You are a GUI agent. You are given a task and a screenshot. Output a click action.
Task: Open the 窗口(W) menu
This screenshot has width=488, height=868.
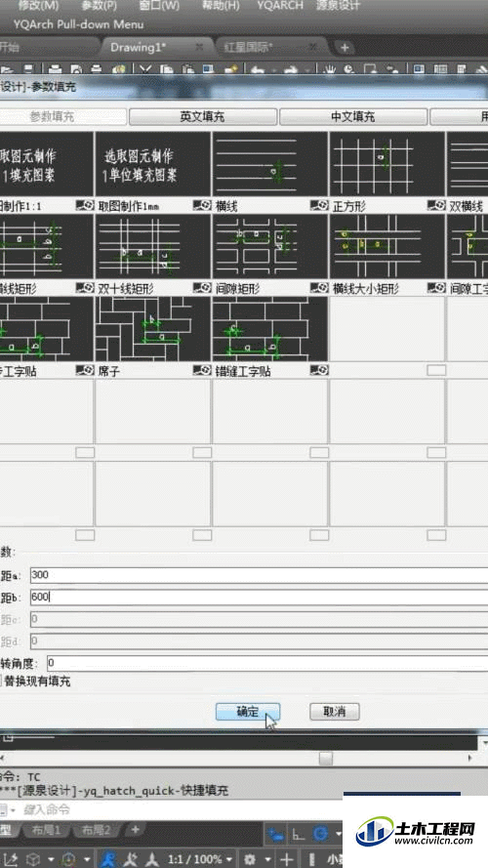pos(159,6)
